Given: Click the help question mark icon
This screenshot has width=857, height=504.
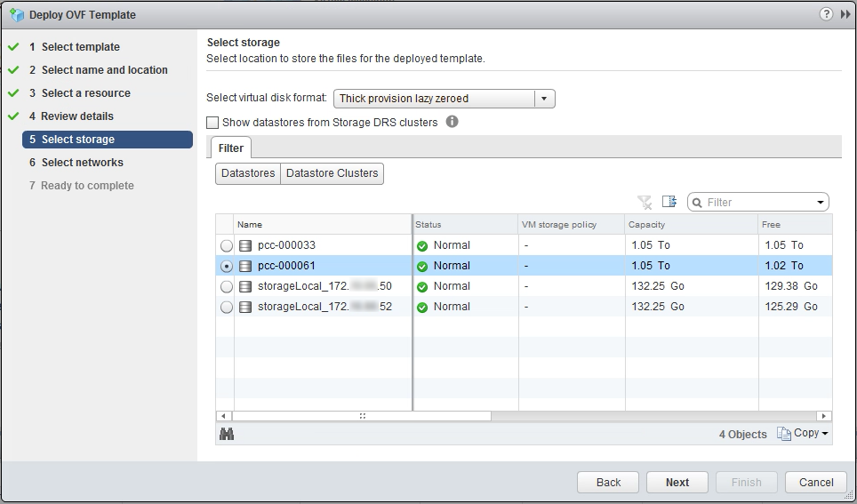Looking at the screenshot, I should pyautogui.click(x=826, y=14).
